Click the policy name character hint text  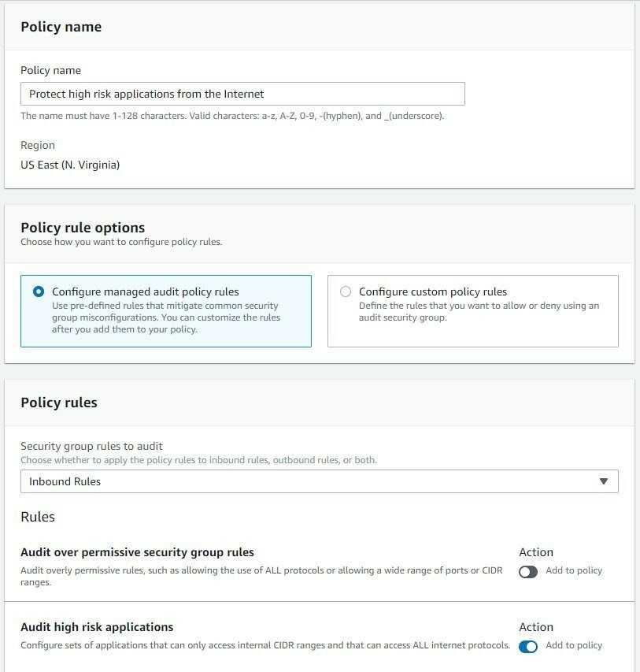[x=232, y=116]
